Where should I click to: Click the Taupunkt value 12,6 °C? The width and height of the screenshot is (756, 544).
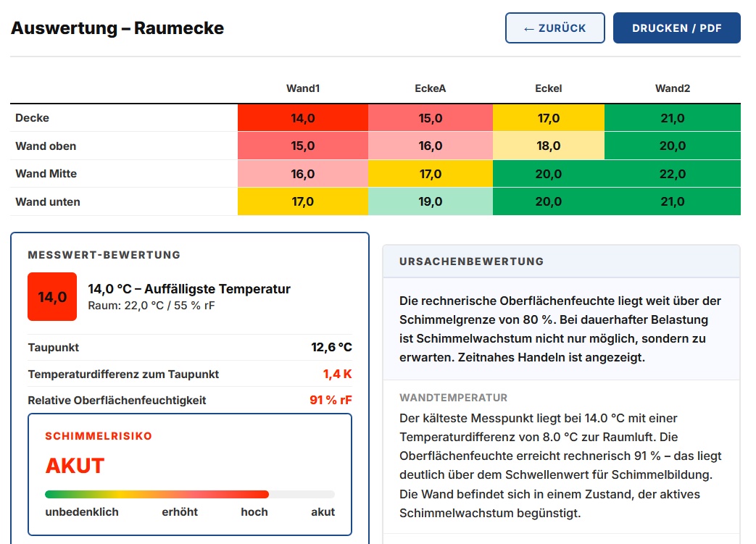coord(331,348)
